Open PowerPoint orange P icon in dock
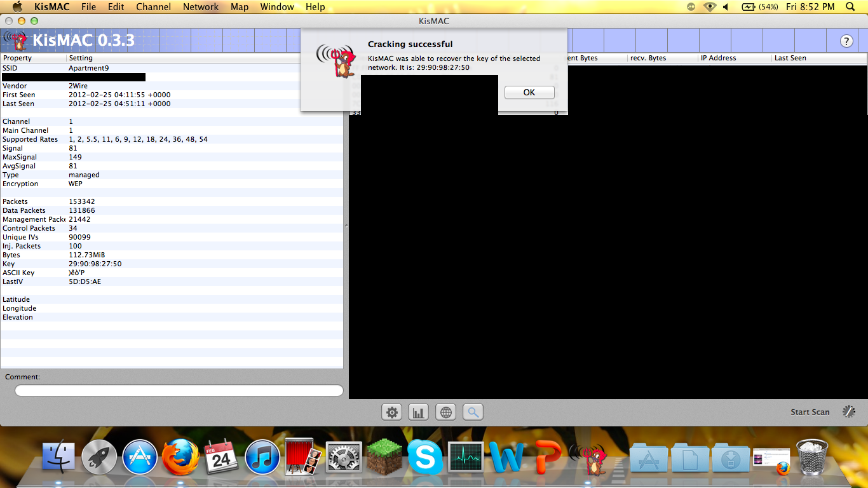This screenshot has width=868, height=488. [x=548, y=457]
